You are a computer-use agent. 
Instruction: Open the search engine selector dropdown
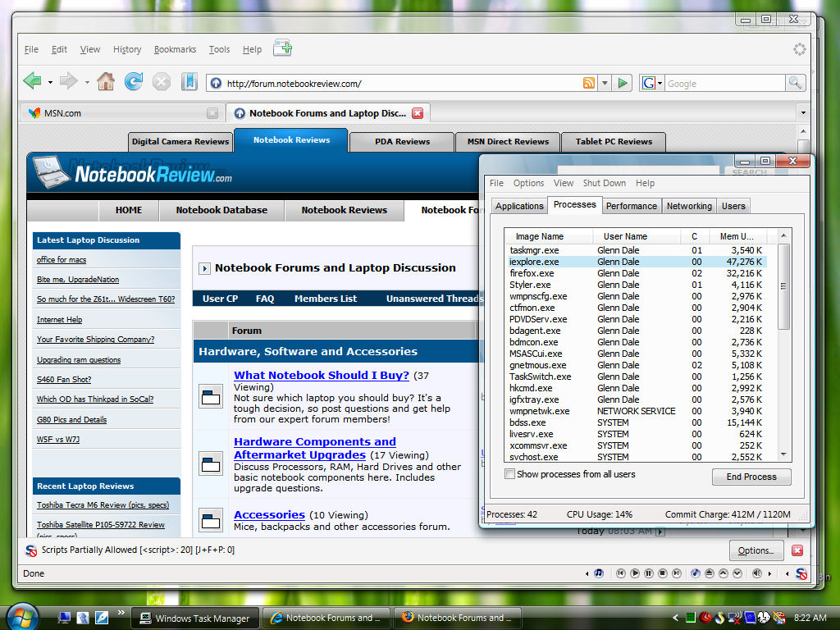(660, 83)
